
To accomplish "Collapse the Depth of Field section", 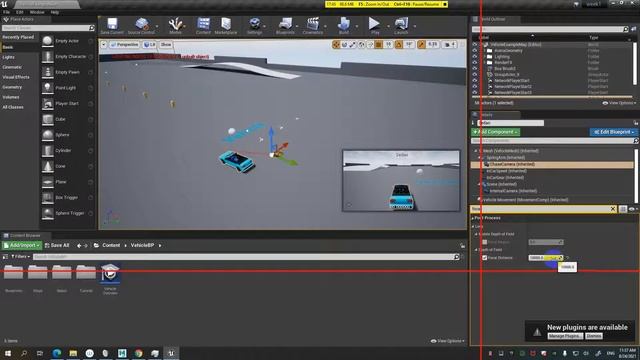I will tap(476, 250).
